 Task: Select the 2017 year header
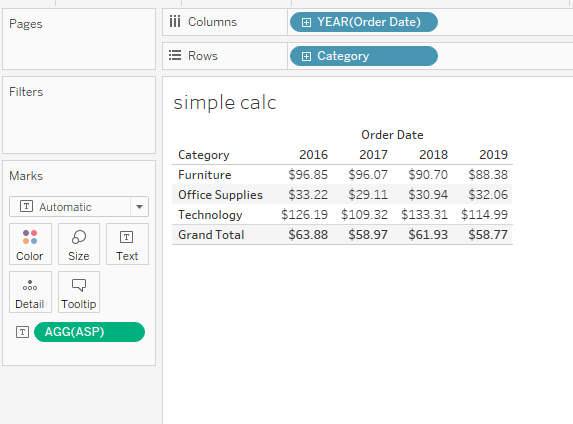373,155
